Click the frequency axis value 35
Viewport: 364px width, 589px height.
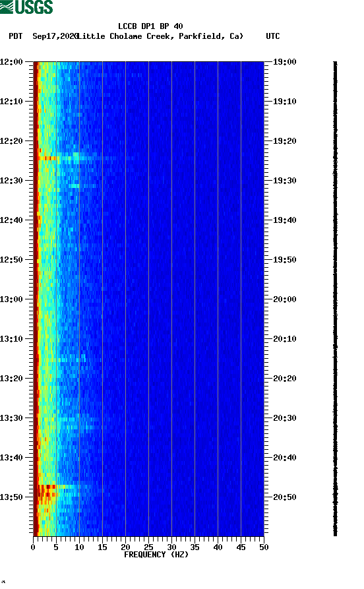(x=195, y=547)
